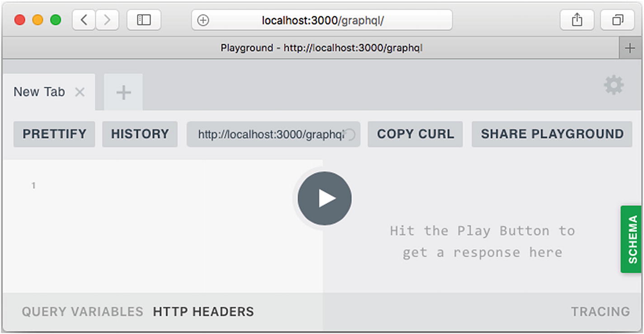Expand the green SCHEMA side panel
Viewport: 644px width, 334px height.
(x=632, y=239)
